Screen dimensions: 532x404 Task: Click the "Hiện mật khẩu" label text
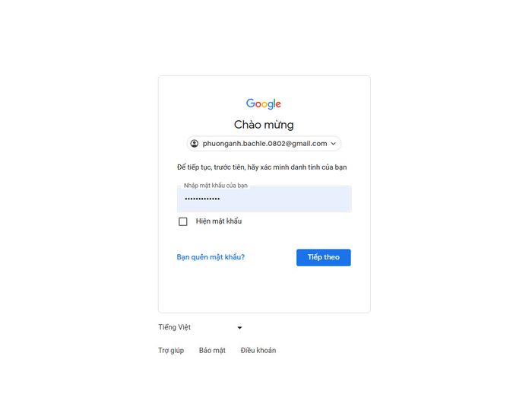pyautogui.click(x=219, y=221)
